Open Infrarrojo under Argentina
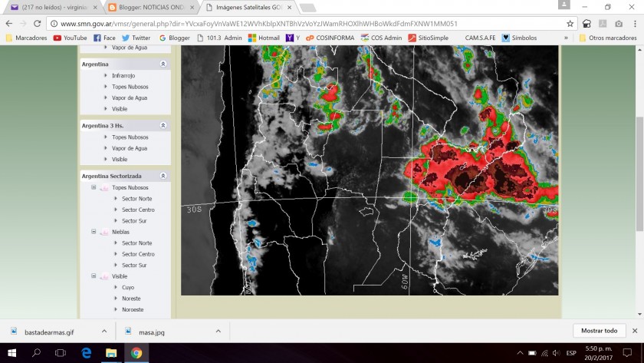This screenshot has width=644, height=363. point(122,75)
